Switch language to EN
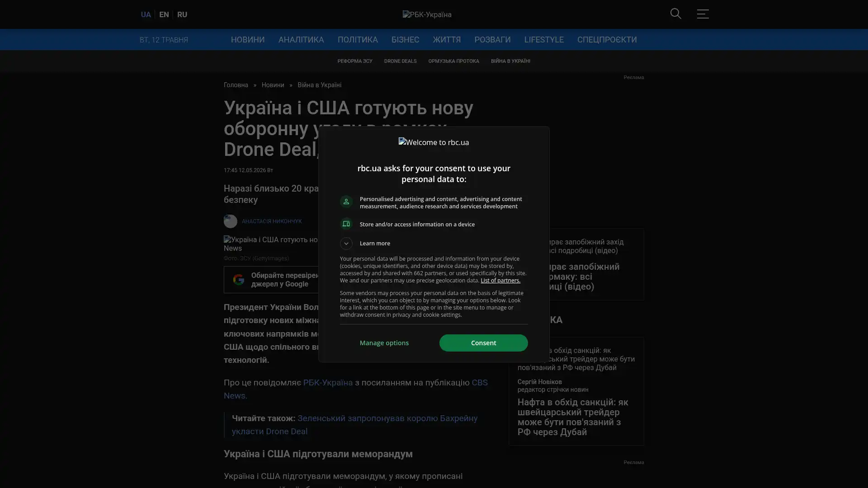868x488 pixels. [164, 14]
